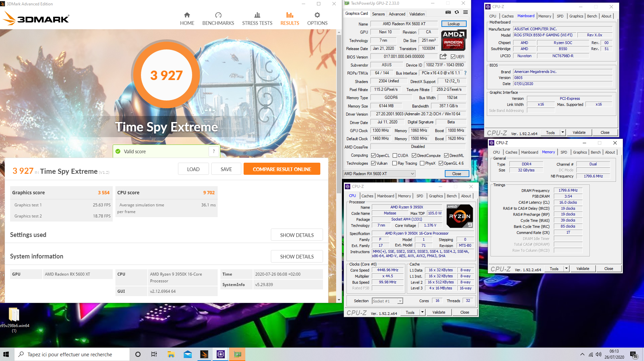This screenshot has width=644, height=361.
Task: Open the OPTIONS gear in 3DMark
Action: coord(317,19)
